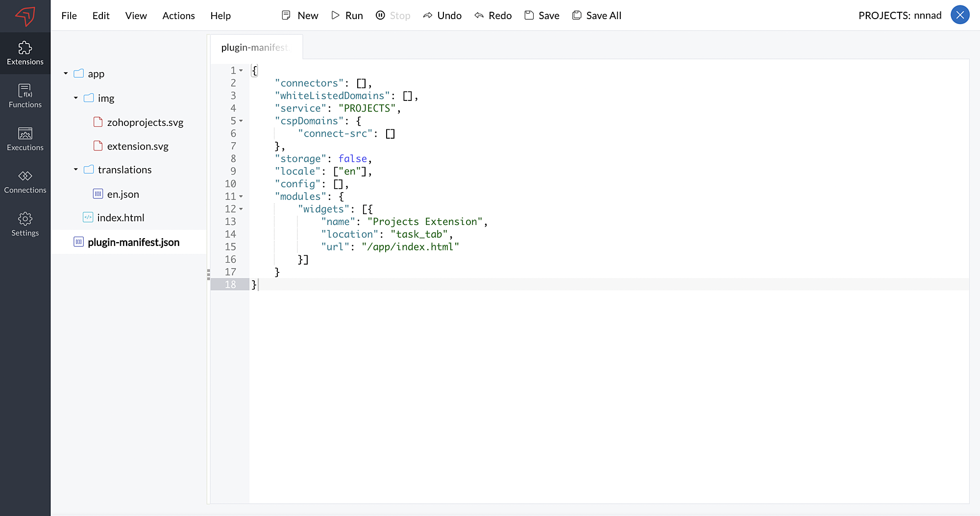Click the Save All toolbar icon

(x=577, y=15)
